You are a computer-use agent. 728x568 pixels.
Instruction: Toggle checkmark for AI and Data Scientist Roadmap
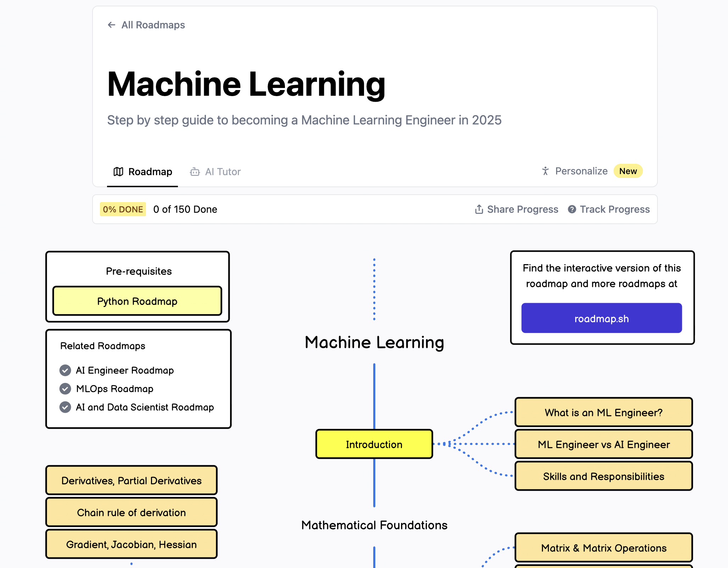[x=65, y=407]
